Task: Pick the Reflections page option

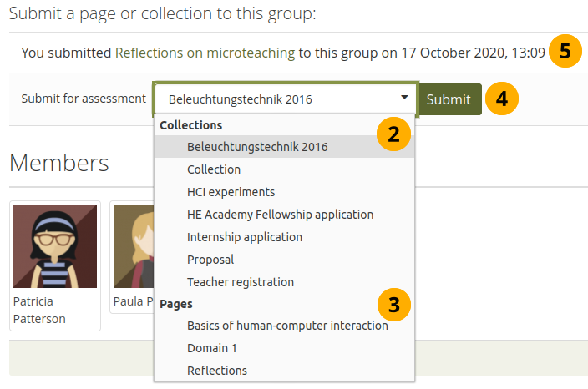Action: (217, 371)
